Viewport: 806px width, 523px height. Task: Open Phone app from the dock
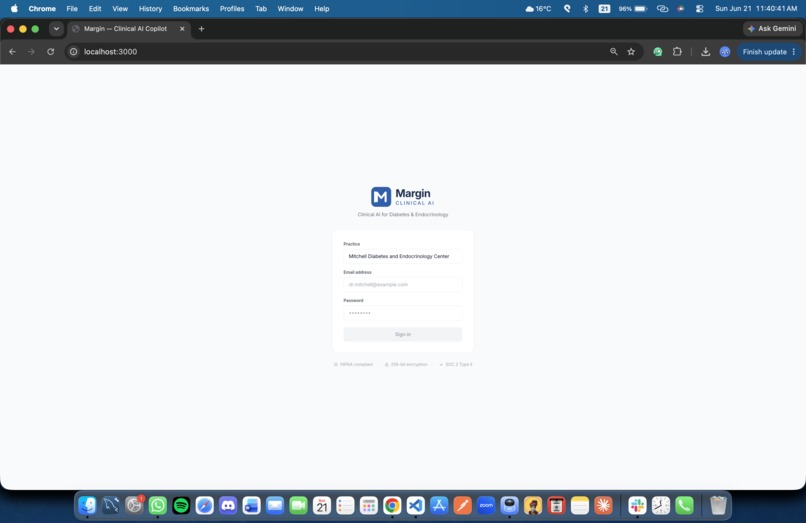coord(684,506)
